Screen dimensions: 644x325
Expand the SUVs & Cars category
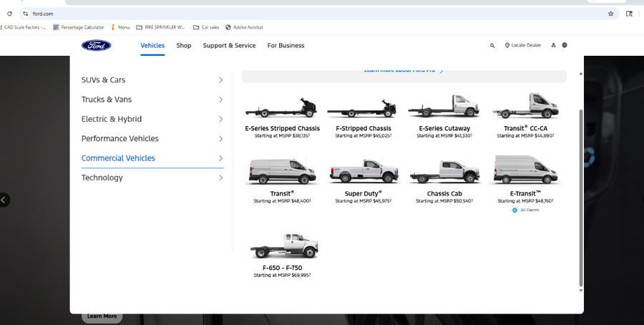152,80
